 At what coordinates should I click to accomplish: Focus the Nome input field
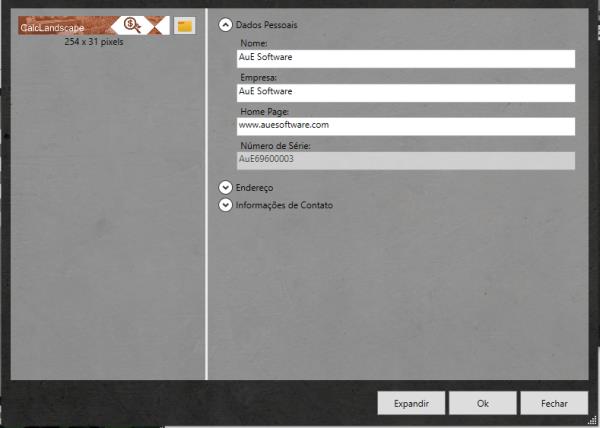tap(405, 58)
